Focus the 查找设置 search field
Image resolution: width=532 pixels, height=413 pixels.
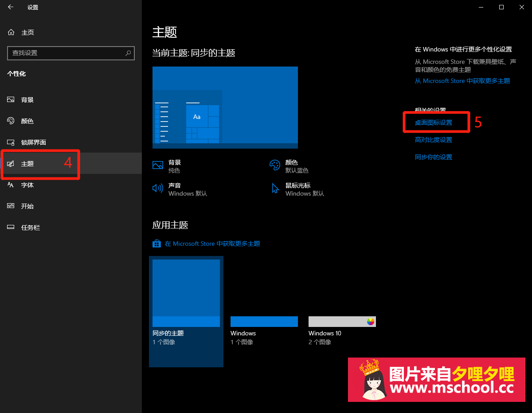coord(71,53)
